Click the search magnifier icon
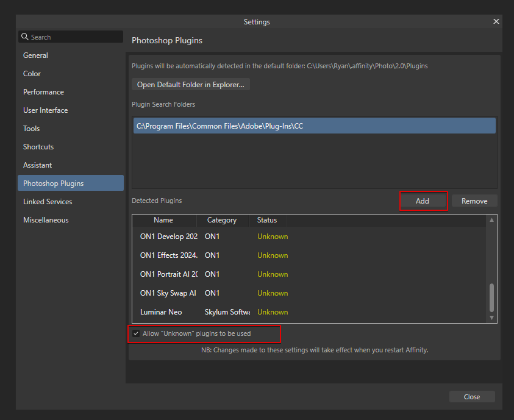 [x=25, y=37]
